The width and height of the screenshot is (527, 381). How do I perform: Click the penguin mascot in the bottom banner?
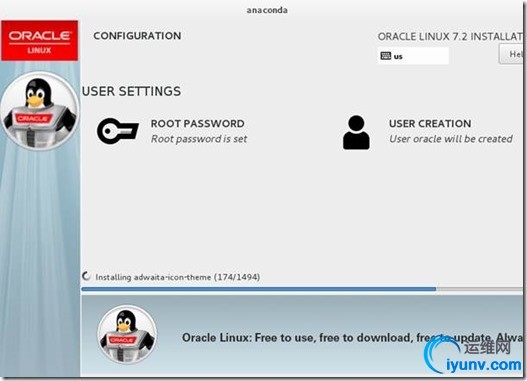127,335
